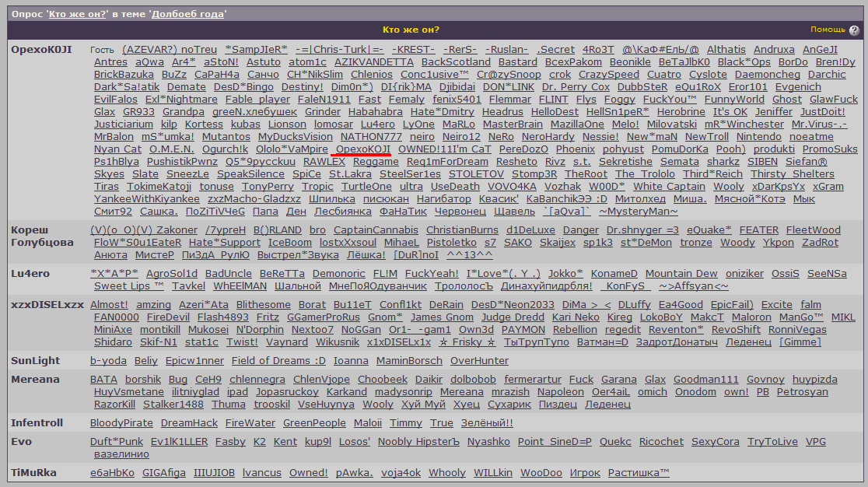Viewport: 868px width, 487px height.
Task: Open 'Judge Dredd' voter link
Action: [x=513, y=317]
